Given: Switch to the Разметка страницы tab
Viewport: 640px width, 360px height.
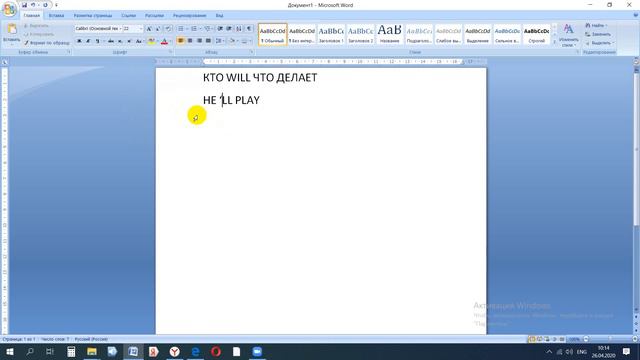Looking at the screenshot, I should click(93, 16).
